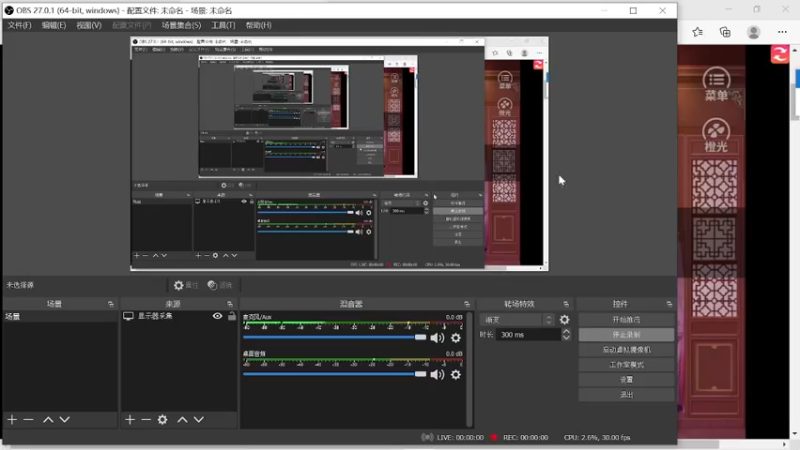Screen dimensions: 800x450
Task: Remove the source using the minus icon
Action: click(146, 419)
